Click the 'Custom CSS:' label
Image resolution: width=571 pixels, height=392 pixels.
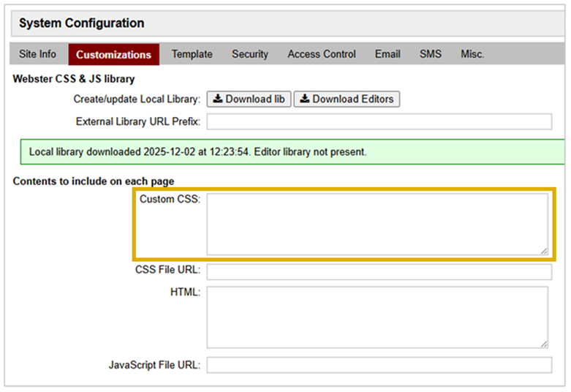170,199
